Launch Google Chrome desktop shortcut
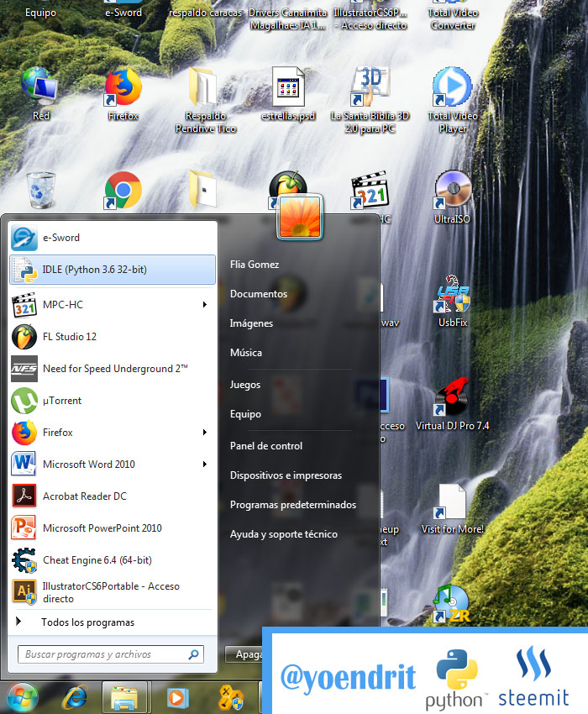Screen dimensions: 588x714 click(x=123, y=191)
